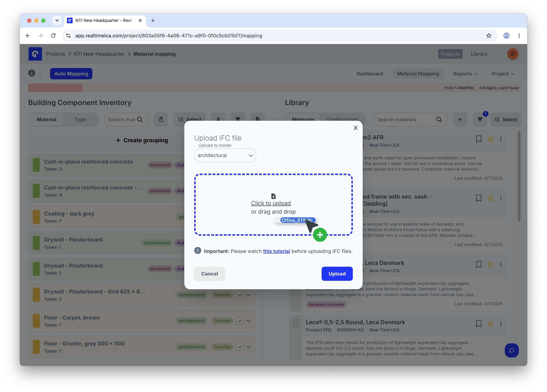Star the Leca 0,5-2,5 Round material

click(491, 324)
